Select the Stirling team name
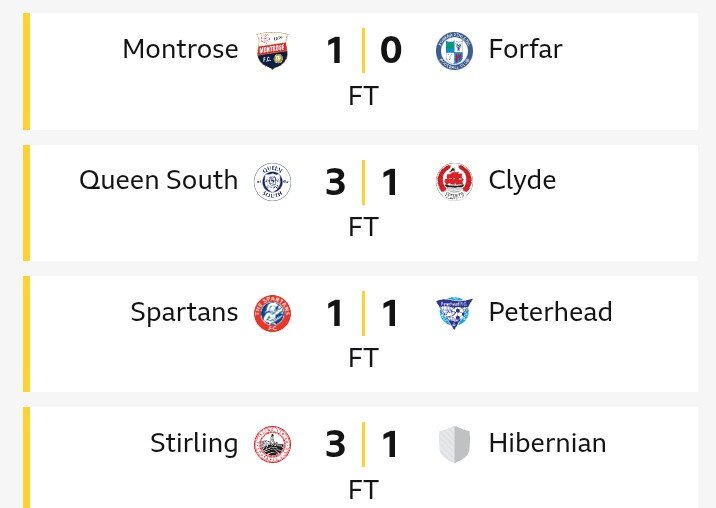The height and width of the screenshot is (508, 716). click(x=194, y=443)
